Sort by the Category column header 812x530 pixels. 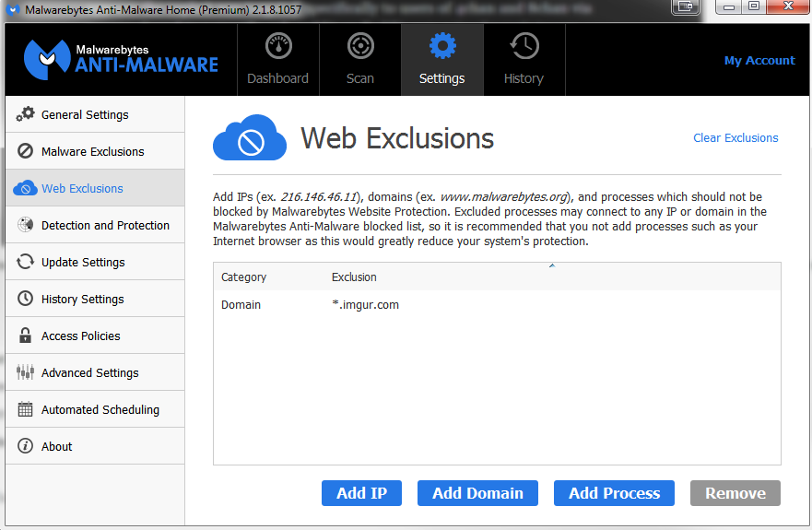[x=243, y=277]
